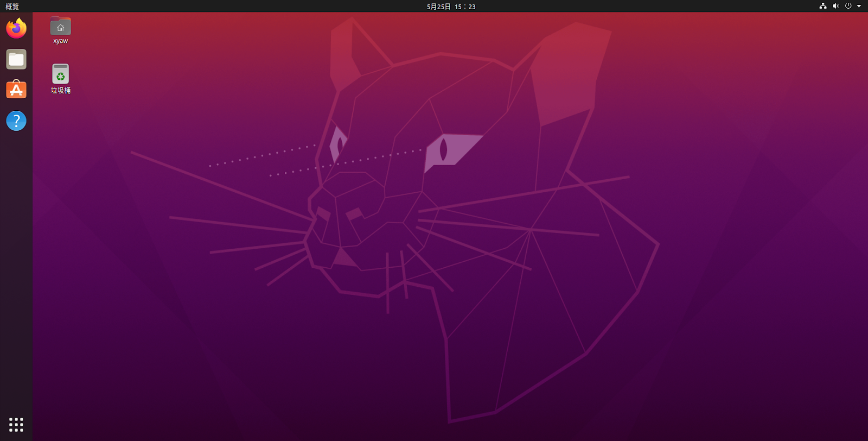
Task: Launch the Files manager dock icon
Action: coord(16,59)
